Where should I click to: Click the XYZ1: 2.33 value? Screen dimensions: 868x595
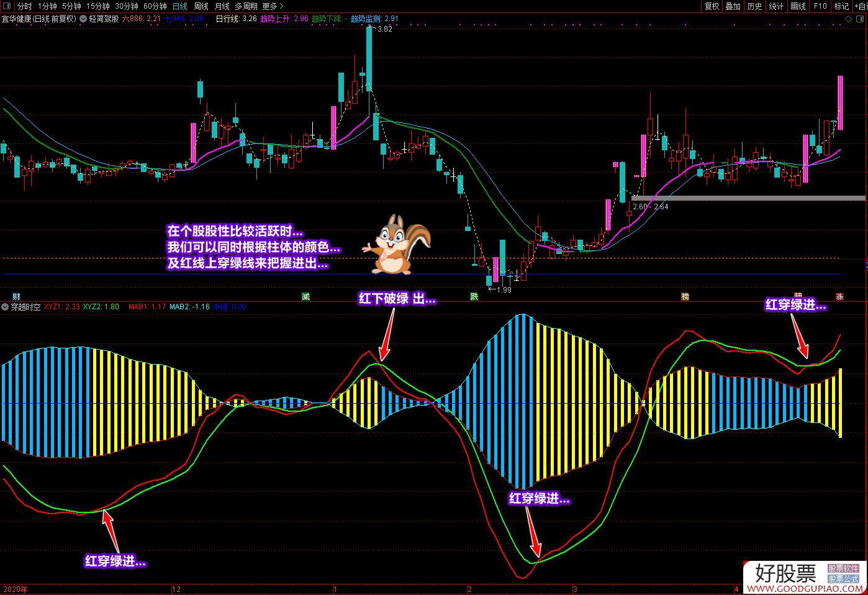coord(62,306)
